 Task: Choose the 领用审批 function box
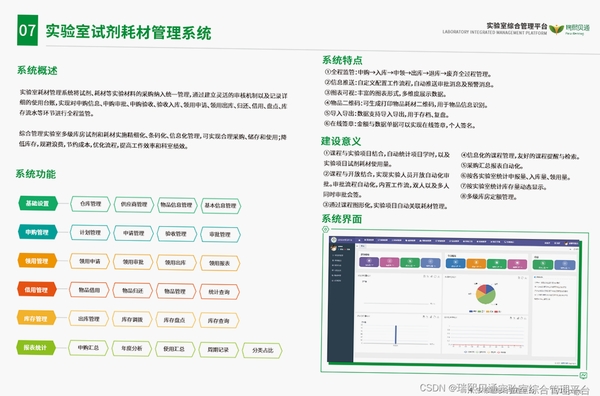pos(133,262)
